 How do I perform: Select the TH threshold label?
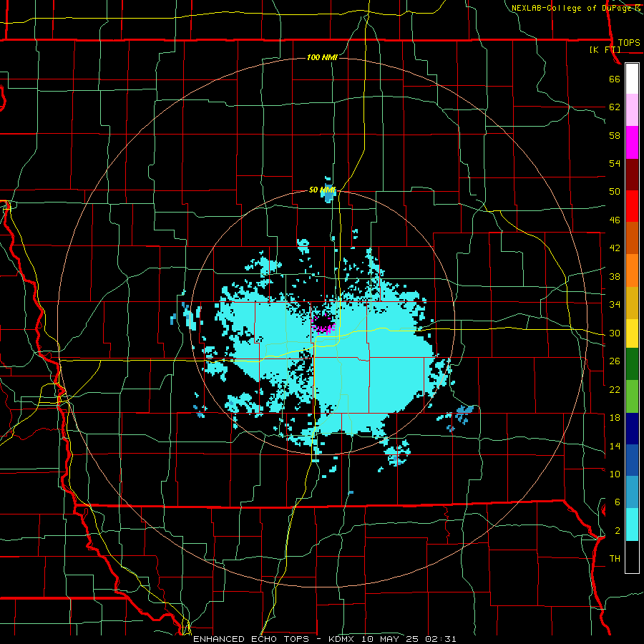pos(615,559)
